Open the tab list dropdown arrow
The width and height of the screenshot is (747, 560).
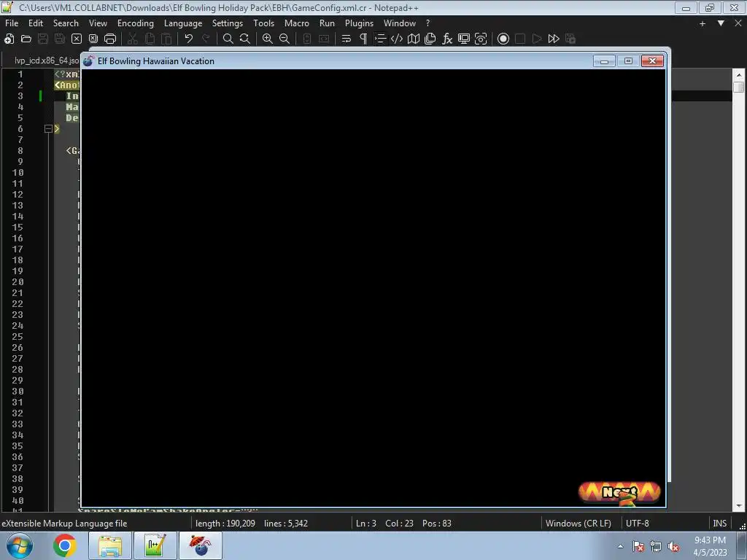[x=721, y=23]
